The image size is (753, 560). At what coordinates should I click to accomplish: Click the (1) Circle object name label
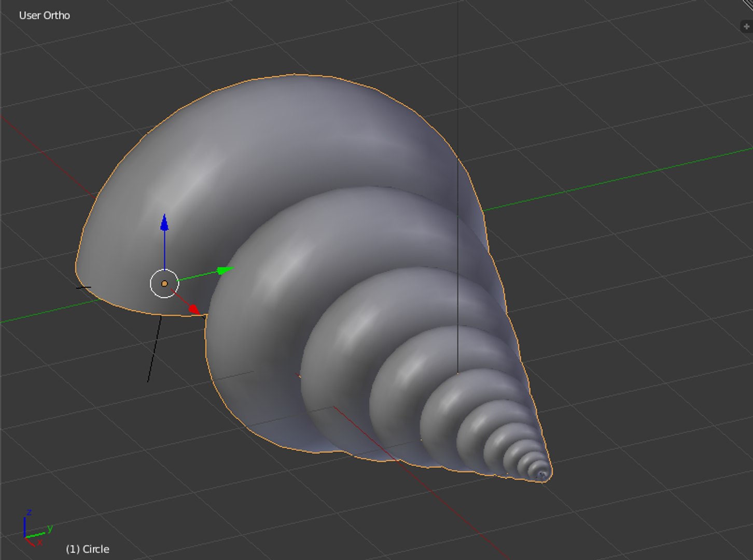tap(88, 549)
